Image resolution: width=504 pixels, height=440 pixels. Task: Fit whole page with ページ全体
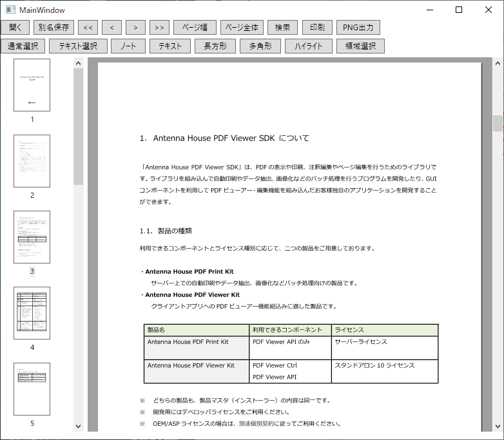point(242,27)
